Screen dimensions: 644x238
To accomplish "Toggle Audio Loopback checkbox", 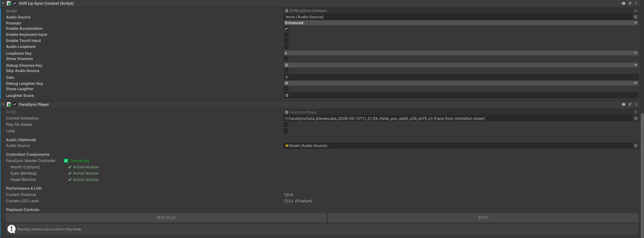I will [286, 47].
